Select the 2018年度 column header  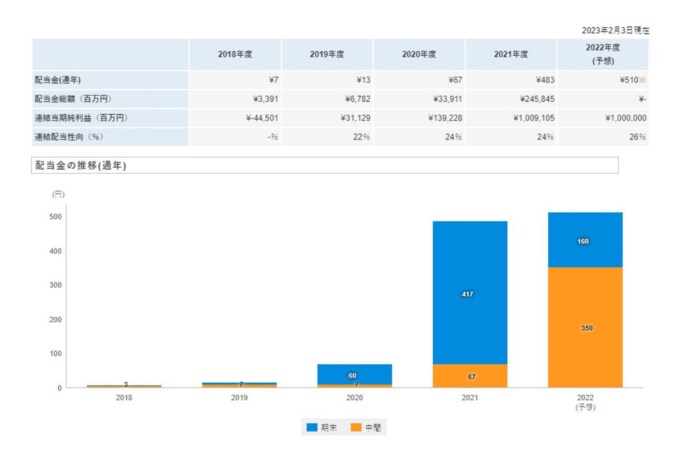[235, 54]
